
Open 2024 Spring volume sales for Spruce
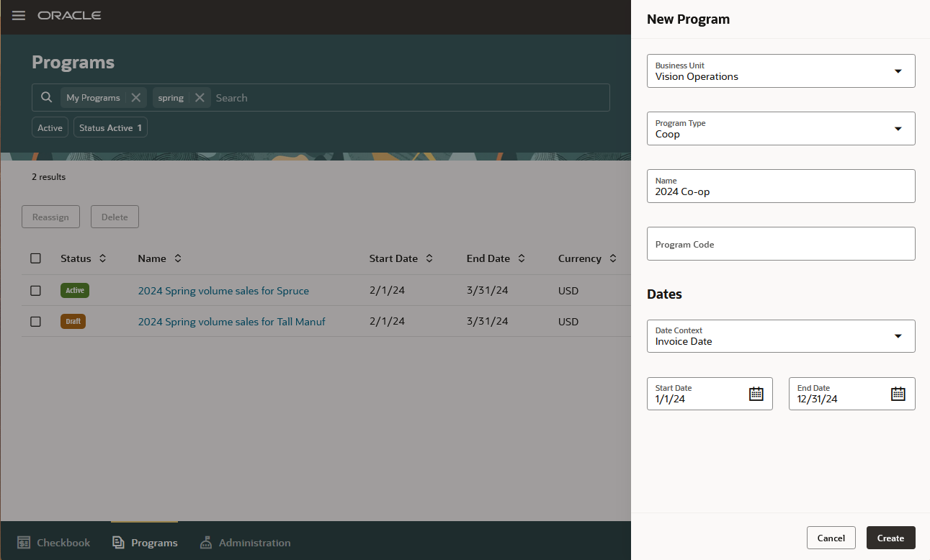(x=223, y=290)
